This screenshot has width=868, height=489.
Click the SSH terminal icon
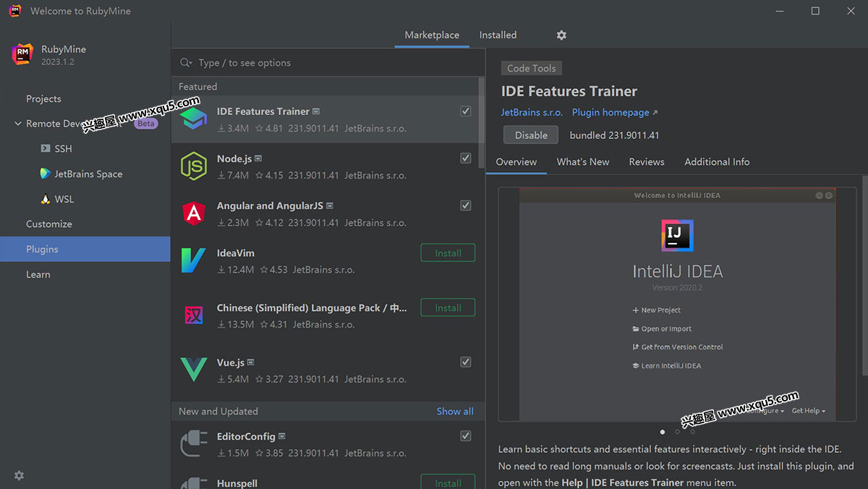coord(46,148)
